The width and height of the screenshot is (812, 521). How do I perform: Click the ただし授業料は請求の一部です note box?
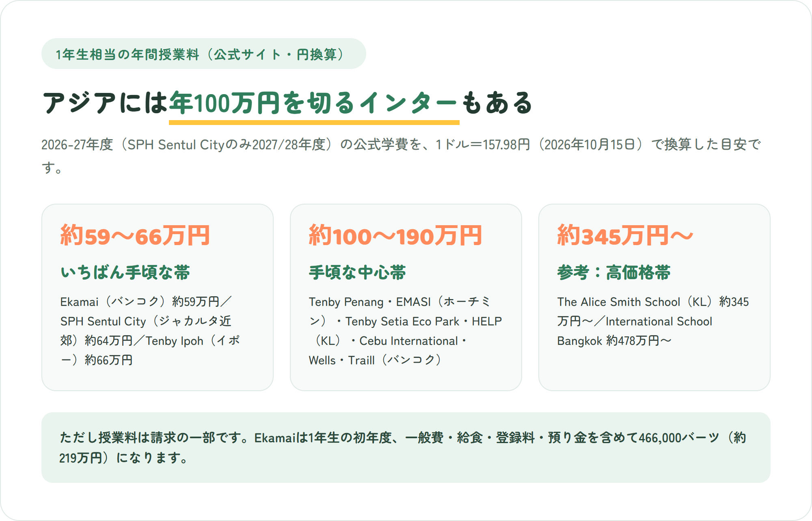406,448
